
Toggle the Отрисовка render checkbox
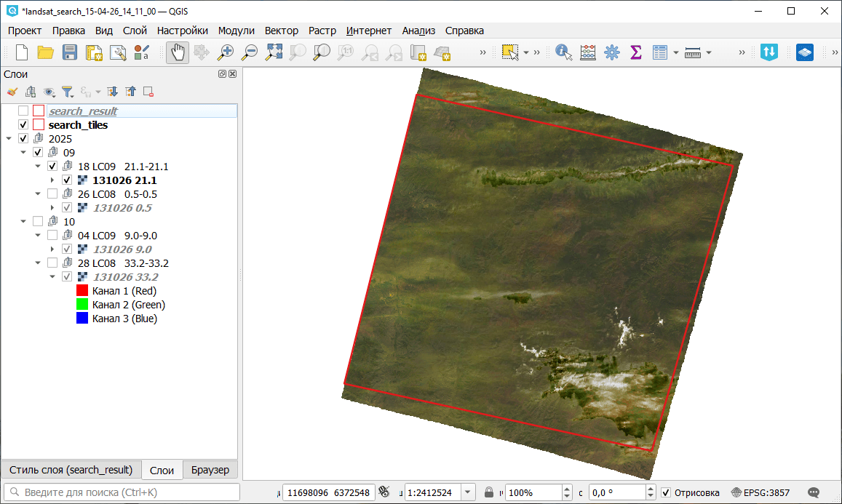(x=666, y=492)
